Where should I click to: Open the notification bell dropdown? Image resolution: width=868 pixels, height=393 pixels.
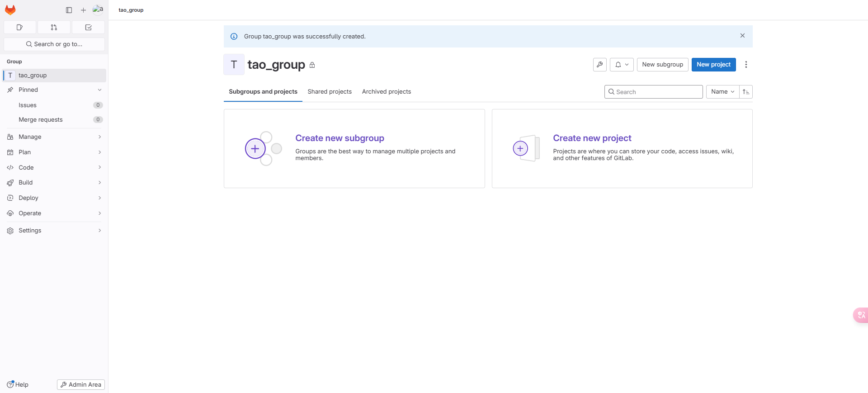[x=622, y=64]
